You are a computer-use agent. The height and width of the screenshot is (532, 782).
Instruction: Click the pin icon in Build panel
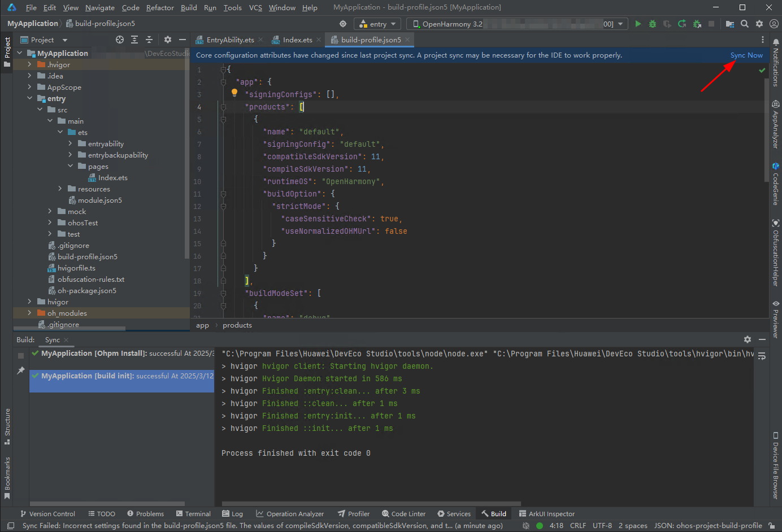point(21,370)
